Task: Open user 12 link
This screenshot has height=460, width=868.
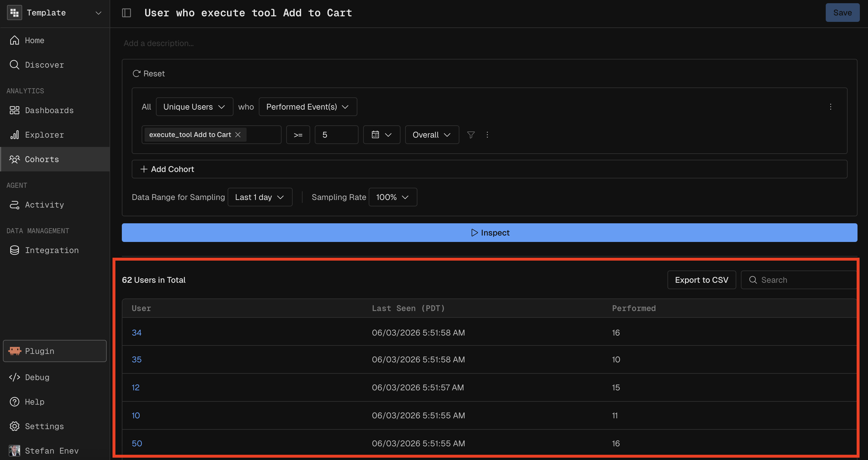Action: (x=136, y=387)
